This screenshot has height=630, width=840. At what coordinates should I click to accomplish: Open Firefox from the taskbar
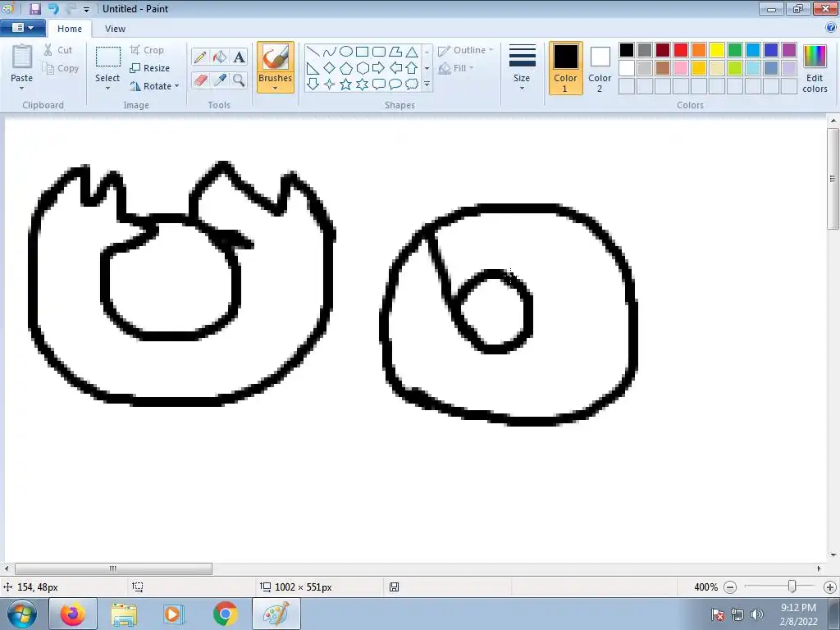pos(73,614)
